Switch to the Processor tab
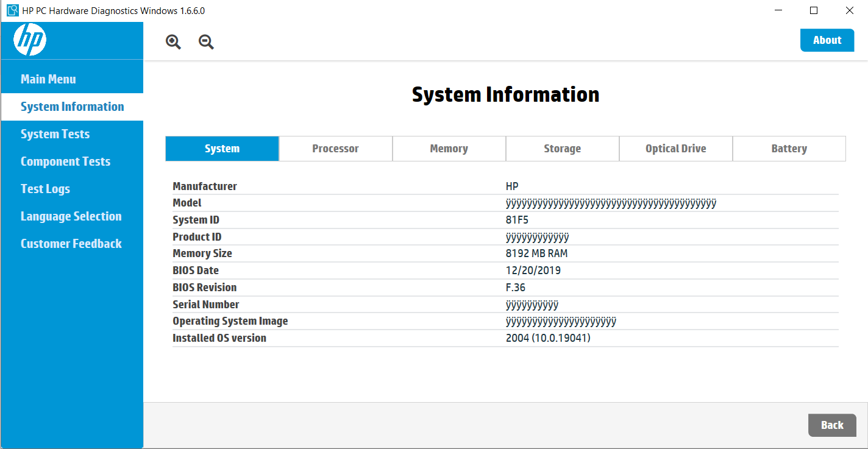The image size is (868, 449). [335, 149]
